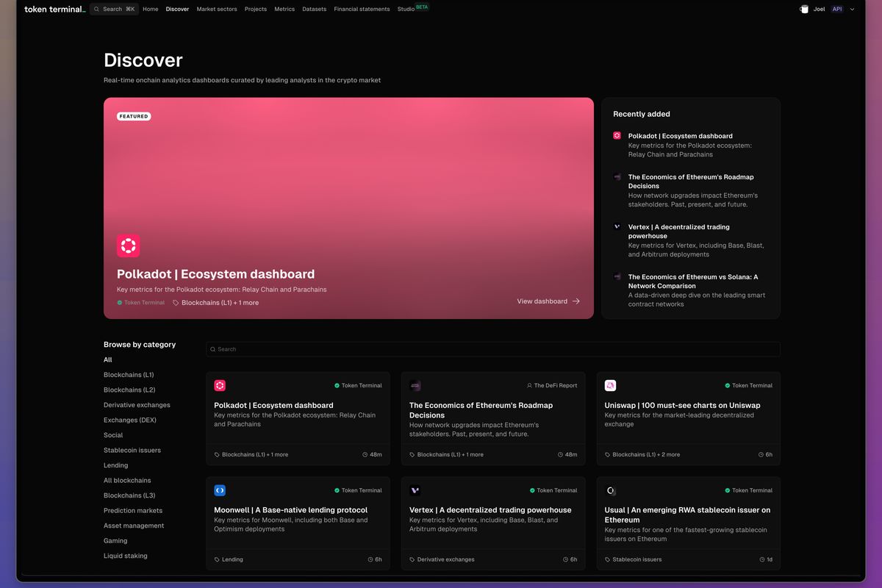Click the FEATURED badge on banner
This screenshot has width=882, height=588.
point(134,116)
